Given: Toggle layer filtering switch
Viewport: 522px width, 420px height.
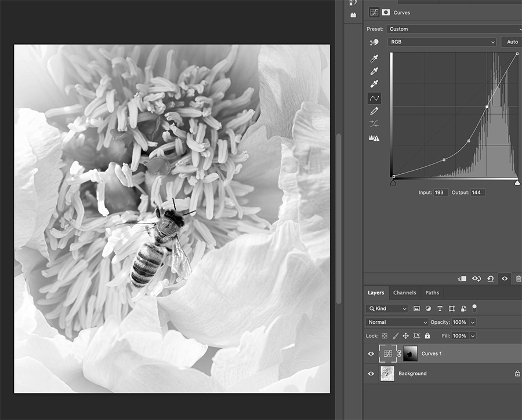Looking at the screenshot, I should tap(474, 308).
